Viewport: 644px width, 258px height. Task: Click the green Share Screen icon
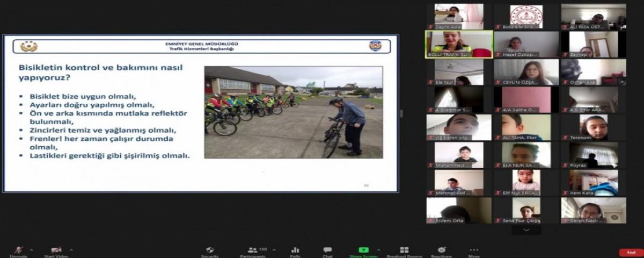coord(363,250)
